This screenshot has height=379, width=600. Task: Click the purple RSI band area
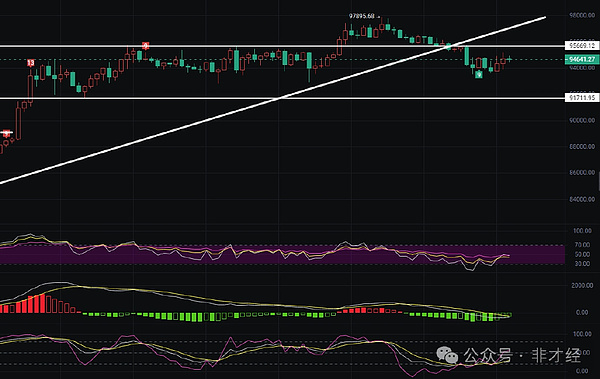[282, 255]
